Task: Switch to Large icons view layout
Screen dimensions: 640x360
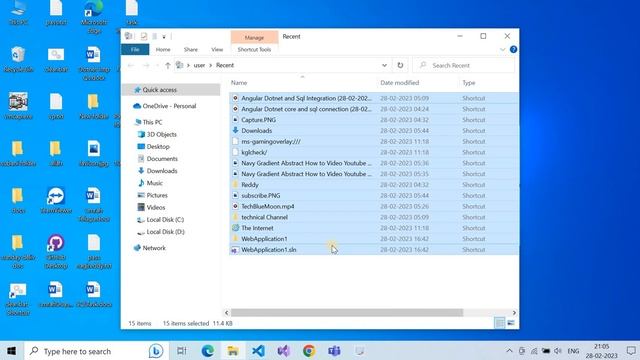Action: tap(511, 323)
